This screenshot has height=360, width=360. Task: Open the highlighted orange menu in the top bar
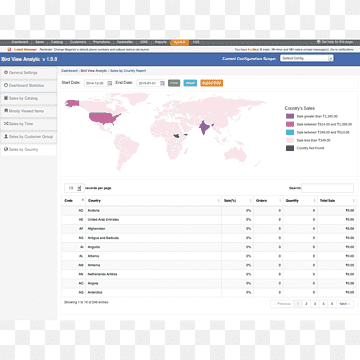(x=179, y=42)
